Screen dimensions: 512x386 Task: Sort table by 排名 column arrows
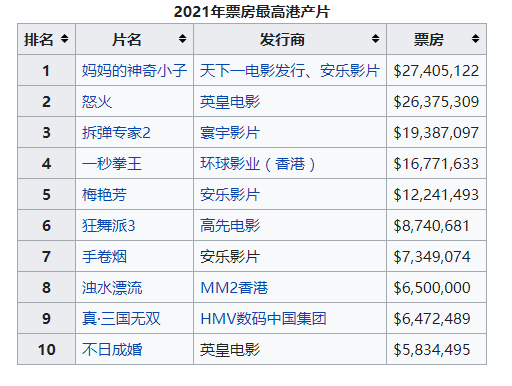point(64,39)
